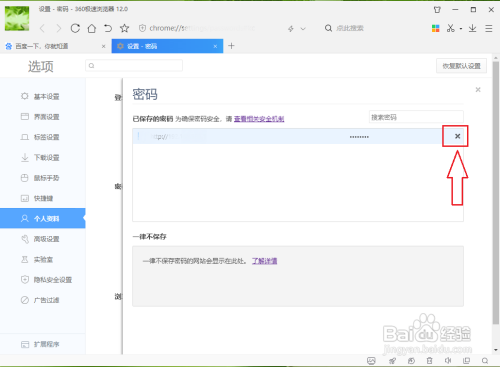
Task: Close the 设置 - 密码 tab
Action: coord(215,46)
